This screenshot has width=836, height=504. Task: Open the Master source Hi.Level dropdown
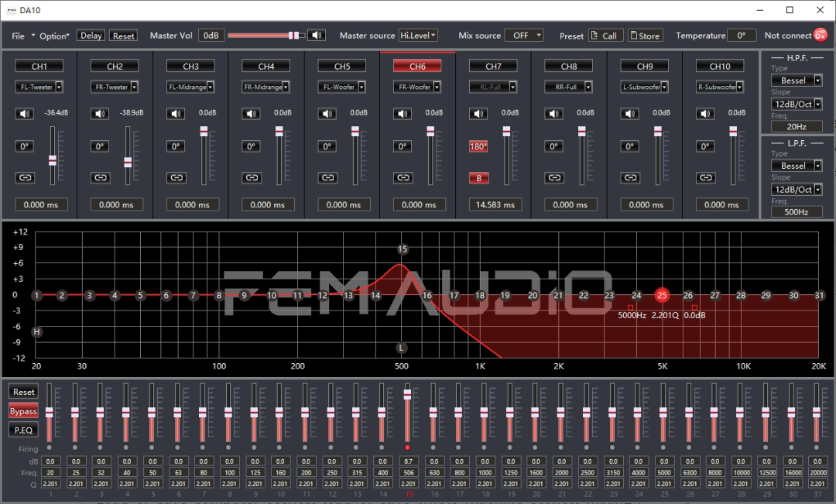tap(418, 35)
